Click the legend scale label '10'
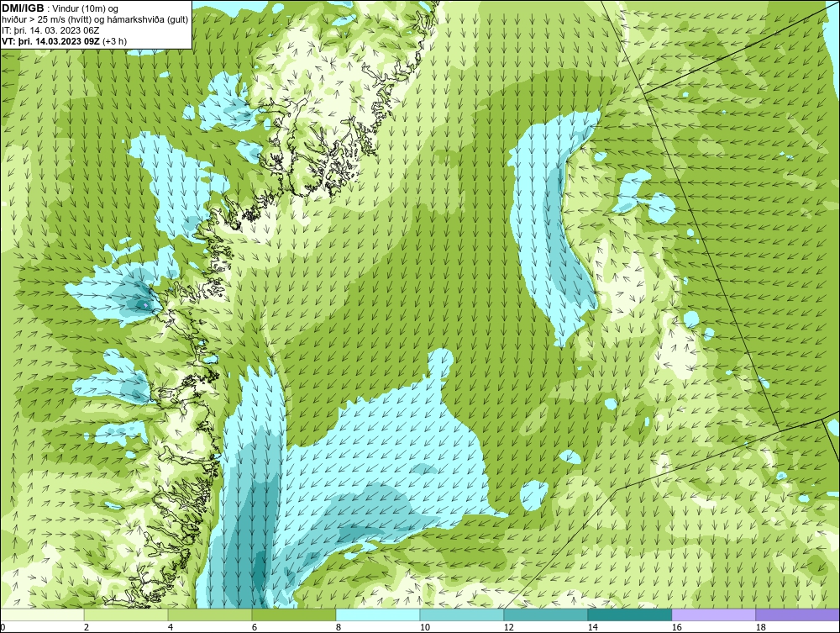The height and width of the screenshot is (633, 840). click(424, 627)
